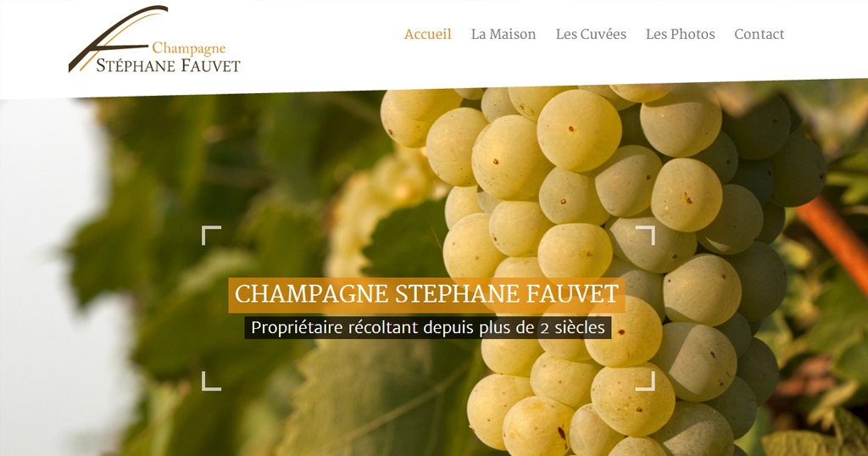
Task: Click the stylized F logo mark
Action: pos(116,37)
